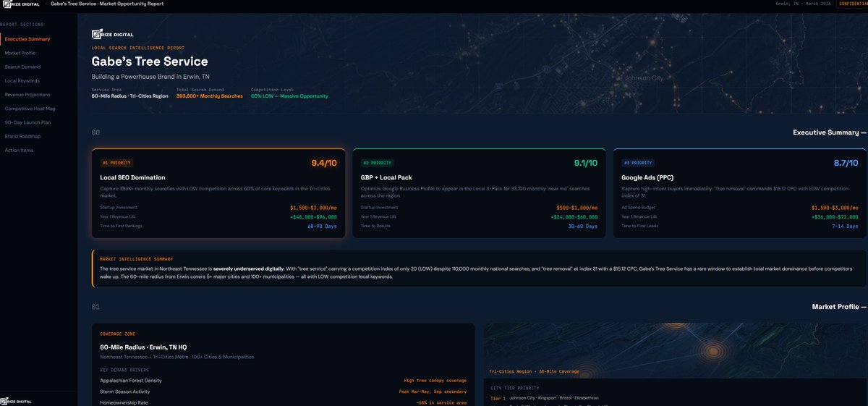Go to the 90-Day Launch Plan section
Screen dimensions: 868x406
click(27, 122)
